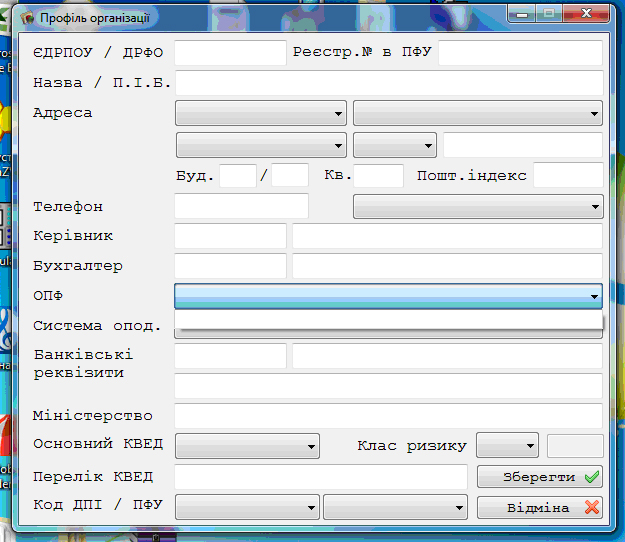Collapse the open ОПФ dropdown list
The image size is (625, 542).
click(595, 296)
